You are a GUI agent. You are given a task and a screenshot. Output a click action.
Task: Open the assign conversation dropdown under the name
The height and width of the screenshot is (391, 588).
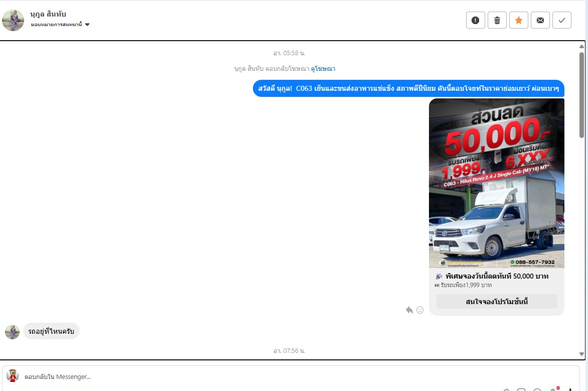[60, 25]
